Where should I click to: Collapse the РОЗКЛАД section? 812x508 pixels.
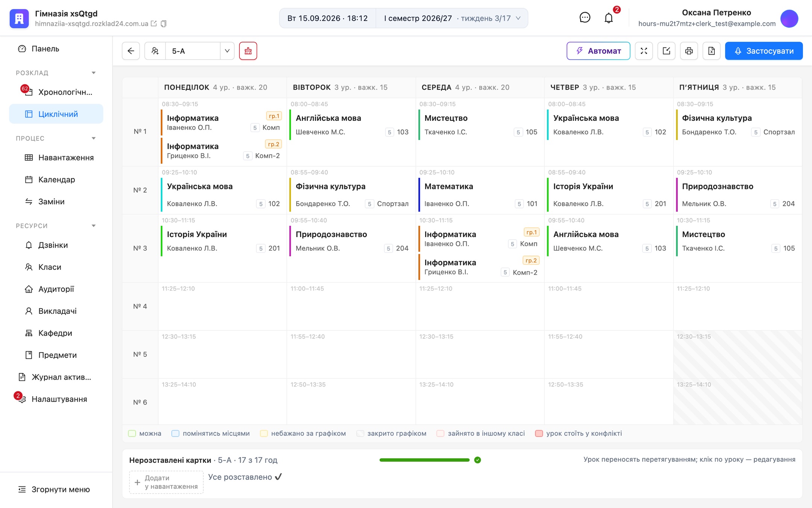point(94,73)
